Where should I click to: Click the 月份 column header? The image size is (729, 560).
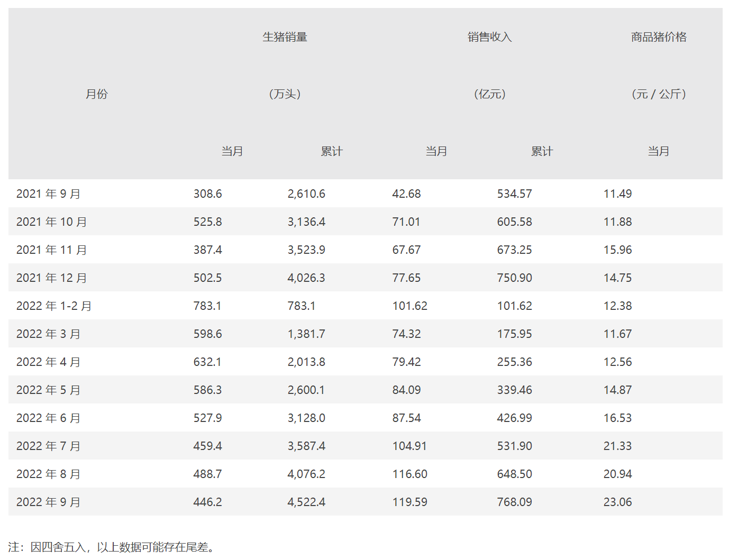[x=97, y=94]
